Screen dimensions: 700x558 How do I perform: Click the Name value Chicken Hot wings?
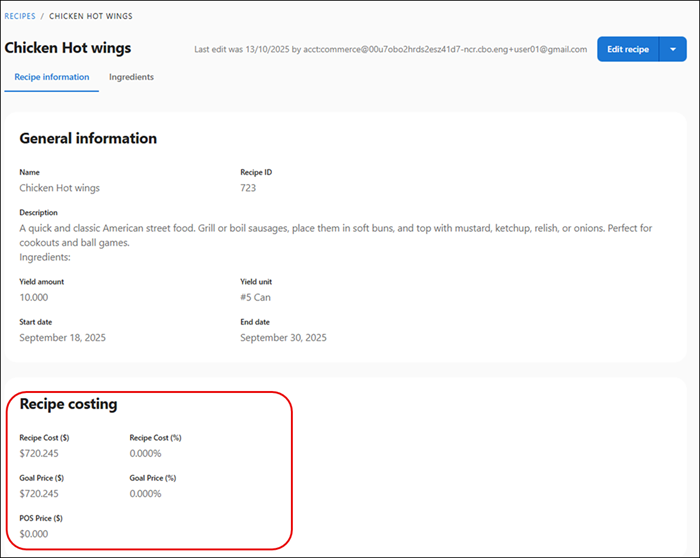click(x=59, y=187)
